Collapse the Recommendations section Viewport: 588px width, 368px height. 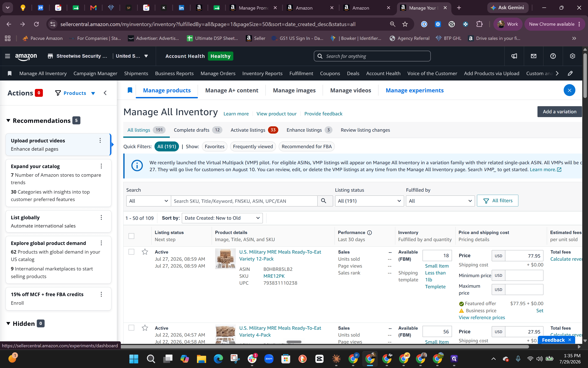pos(8,121)
